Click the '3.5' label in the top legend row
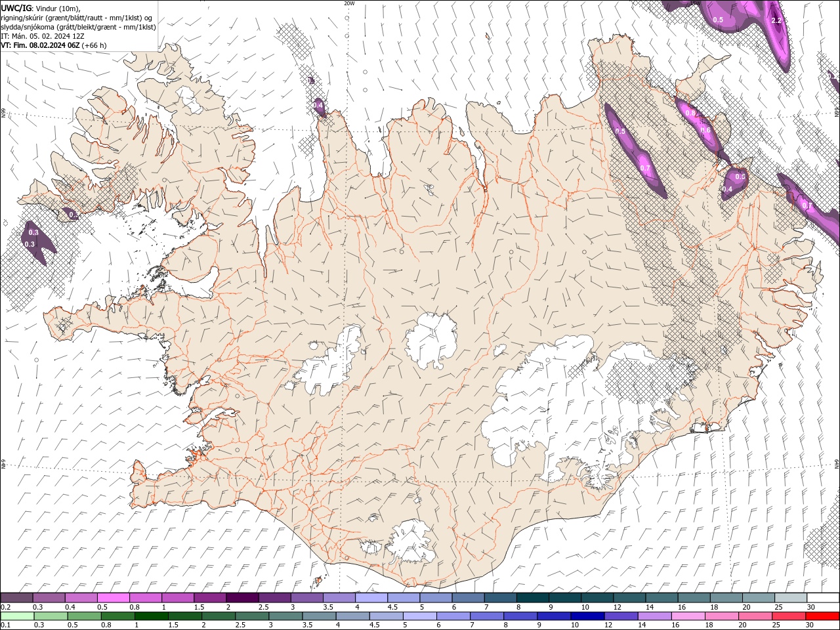The width and height of the screenshot is (840, 630). [x=327, y=607]
